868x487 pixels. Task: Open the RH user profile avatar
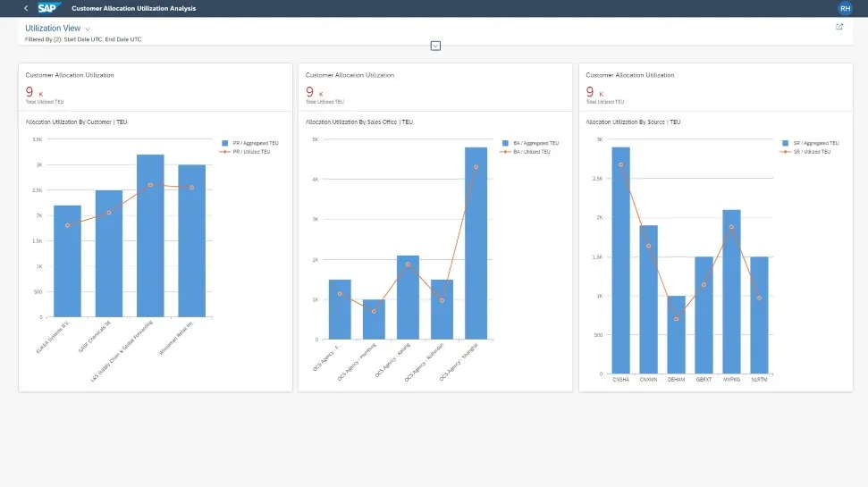tap(845, 8)
